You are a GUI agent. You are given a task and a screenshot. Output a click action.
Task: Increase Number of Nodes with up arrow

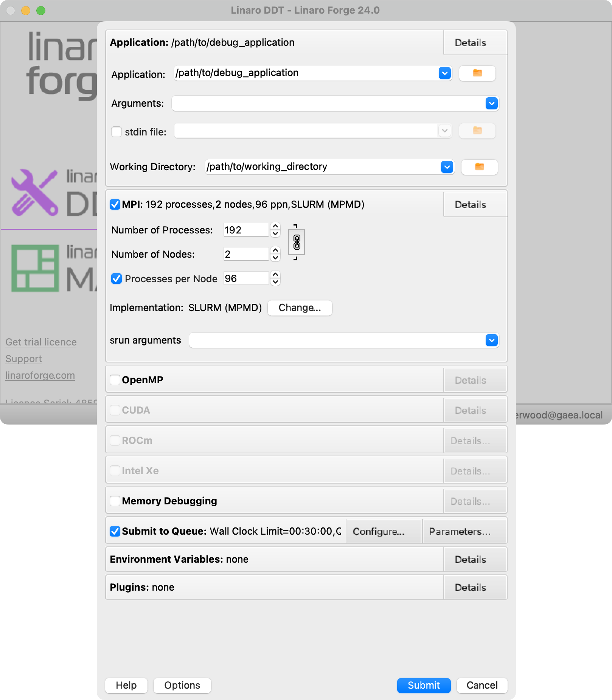point(275,250)
